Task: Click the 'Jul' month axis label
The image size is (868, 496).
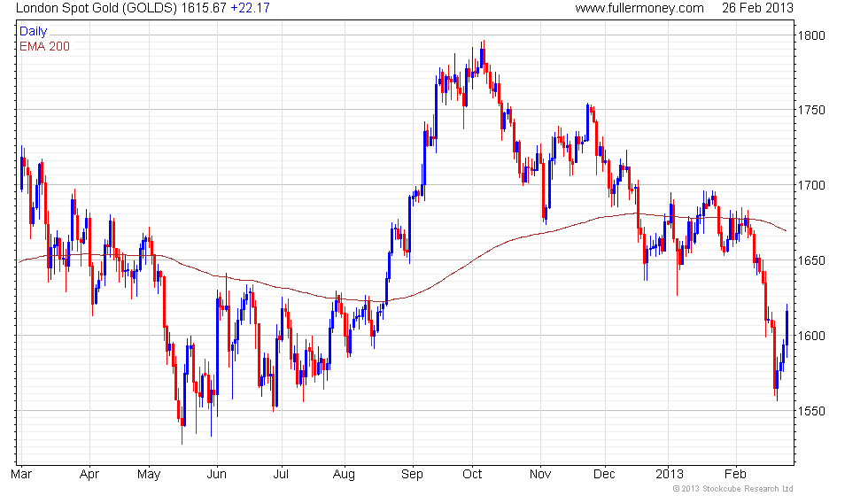Action: 282,475
